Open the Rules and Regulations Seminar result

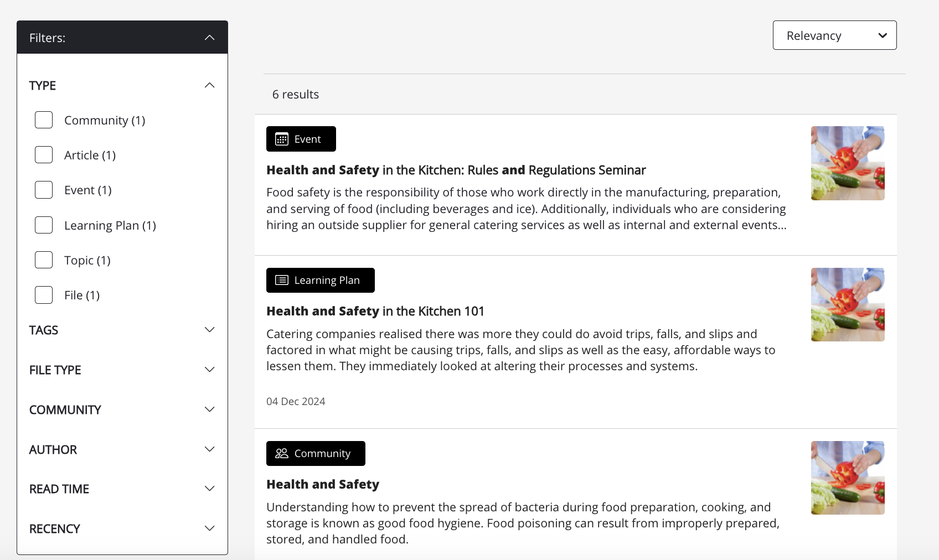pos(456,170)
